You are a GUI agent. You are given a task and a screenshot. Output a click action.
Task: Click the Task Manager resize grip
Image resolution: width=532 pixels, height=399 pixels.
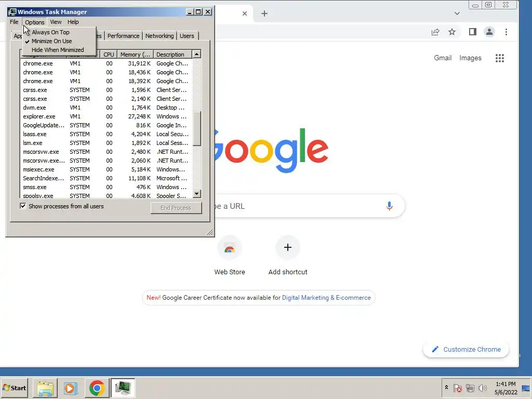pyautogui.click(x=210, y=232)
